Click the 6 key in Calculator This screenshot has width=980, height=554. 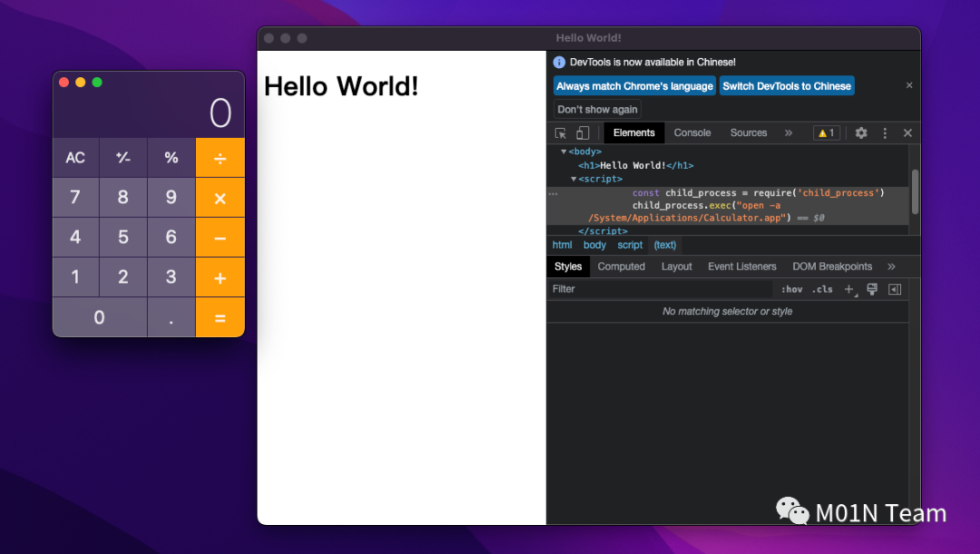tap(171, 238)
